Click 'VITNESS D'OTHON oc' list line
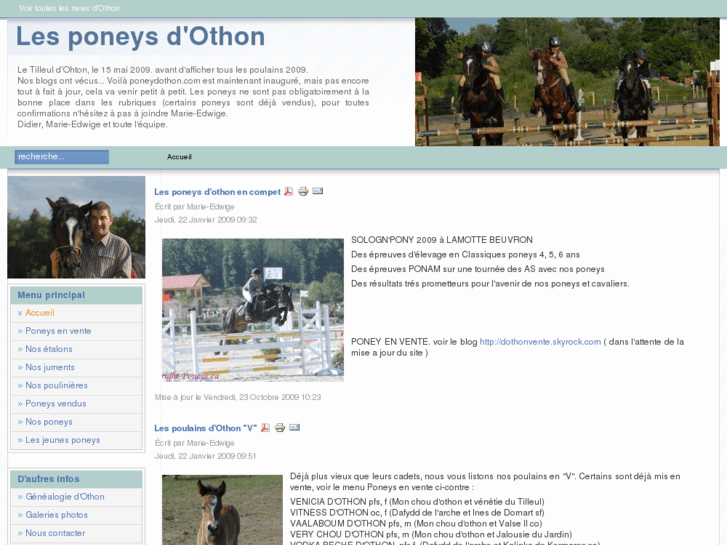 (x=417, y=513)
